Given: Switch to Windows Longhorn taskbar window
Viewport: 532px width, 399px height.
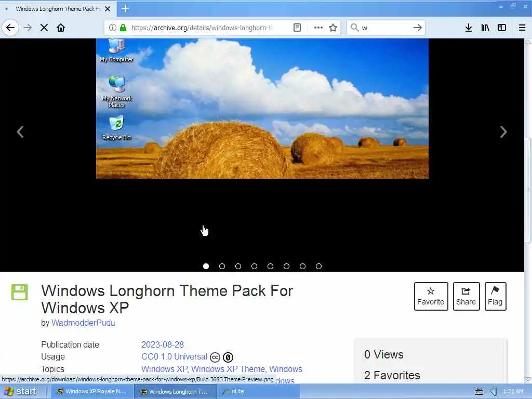Looking at the screenshot, I should [x=175, y=391].
